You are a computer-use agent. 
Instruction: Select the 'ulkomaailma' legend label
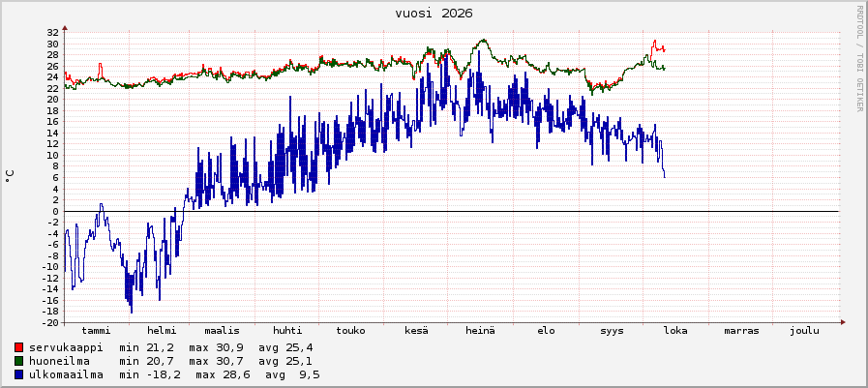(x=66, y=375)
